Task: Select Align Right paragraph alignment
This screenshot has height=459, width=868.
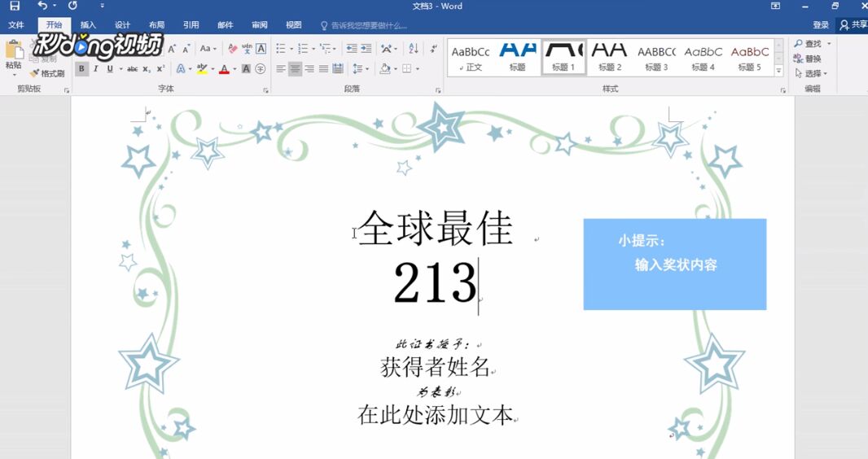Action: (309, 68)
